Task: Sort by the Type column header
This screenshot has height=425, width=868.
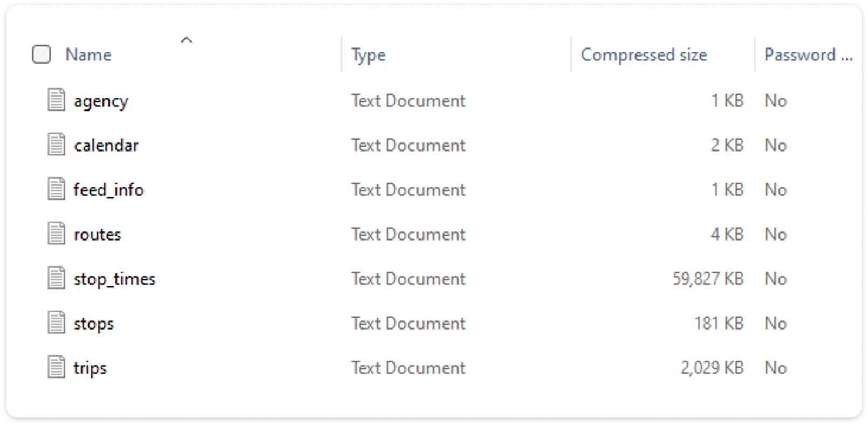Action: (368, 55)
